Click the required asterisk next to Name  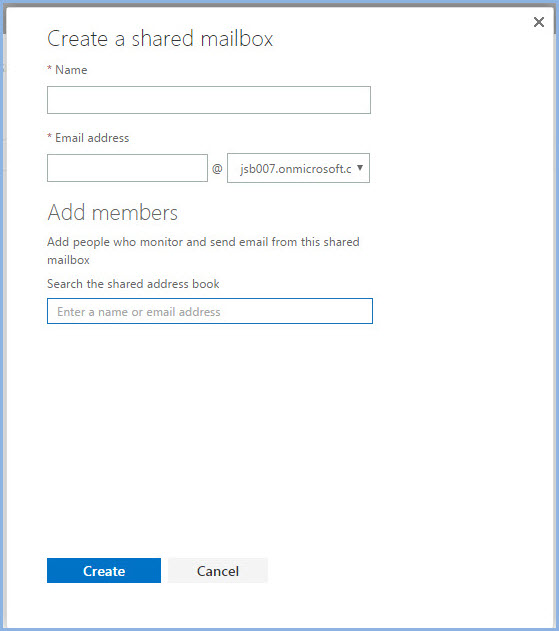50,68
